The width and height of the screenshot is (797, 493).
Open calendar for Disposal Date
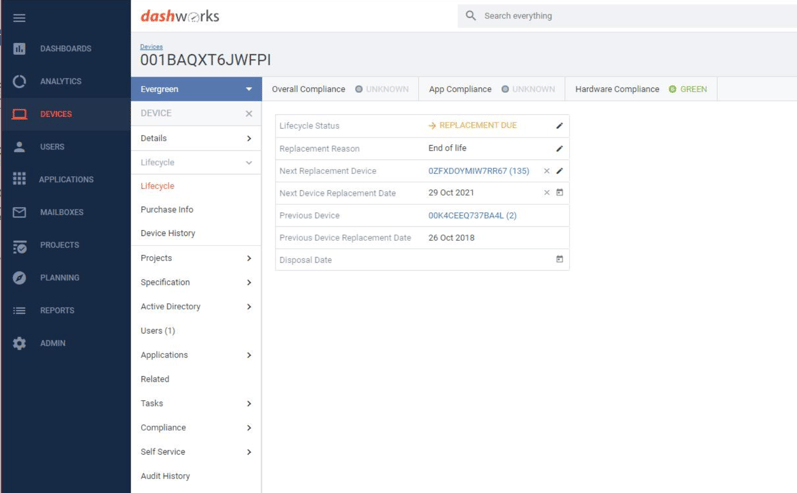559,259
